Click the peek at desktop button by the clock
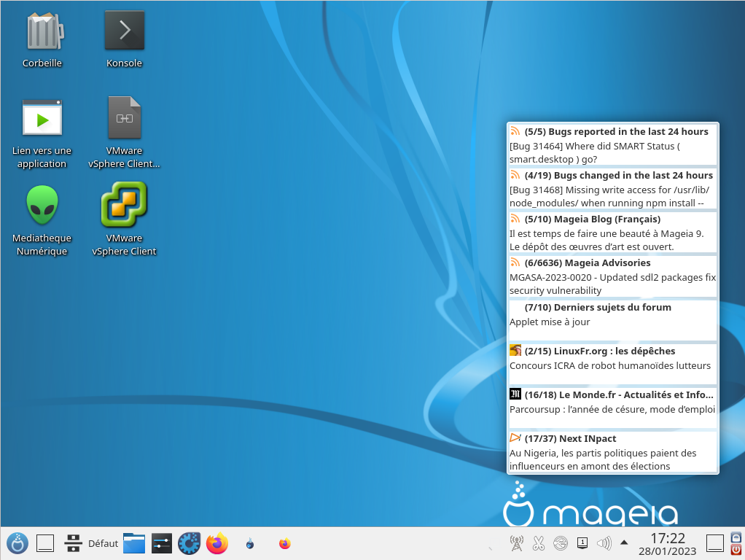This screenshot has height=560, width=745. pos(715,543)
